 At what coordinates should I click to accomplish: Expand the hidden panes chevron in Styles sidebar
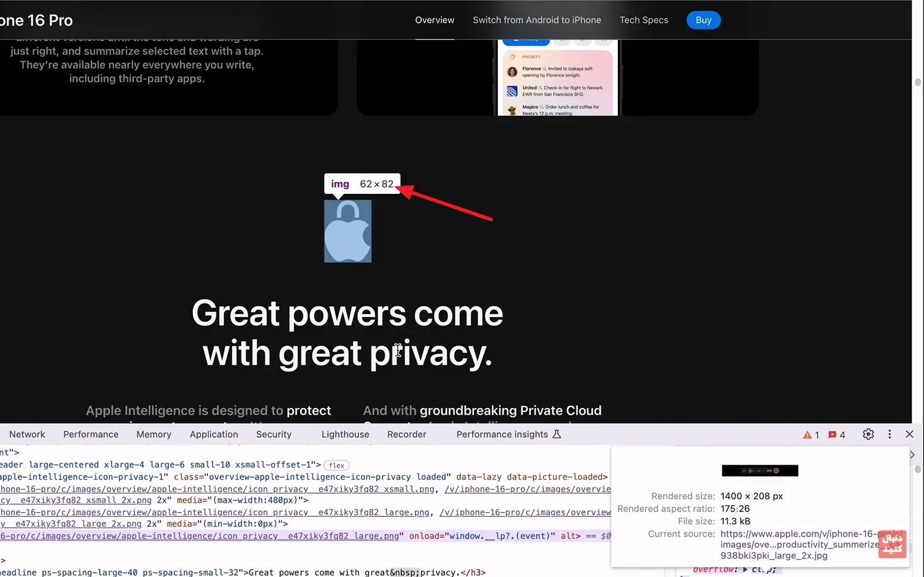point(912,454)
